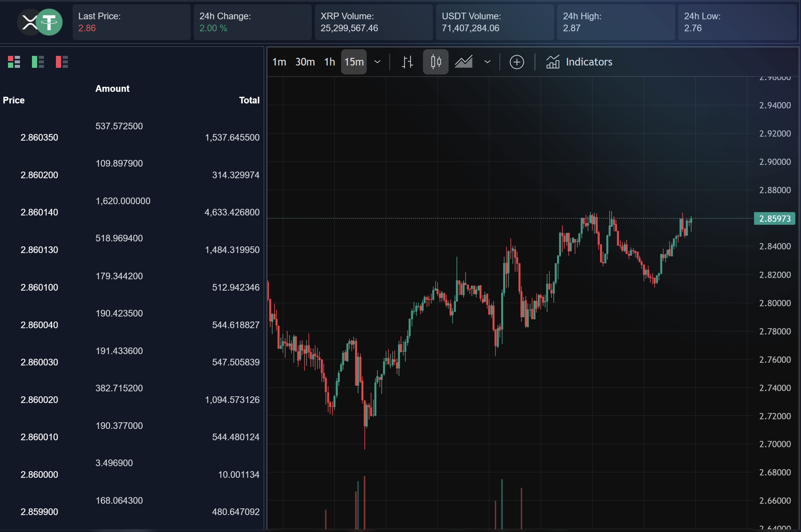Switch to the bar chart style icon
The width and height of the screenshot is (801, 532).
pos(407,62)
